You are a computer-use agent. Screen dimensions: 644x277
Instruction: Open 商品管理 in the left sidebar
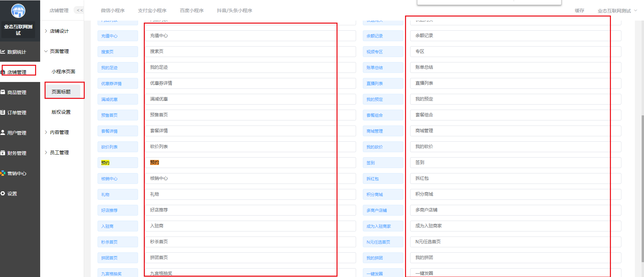pyautogui.click(x=20, y=92)
